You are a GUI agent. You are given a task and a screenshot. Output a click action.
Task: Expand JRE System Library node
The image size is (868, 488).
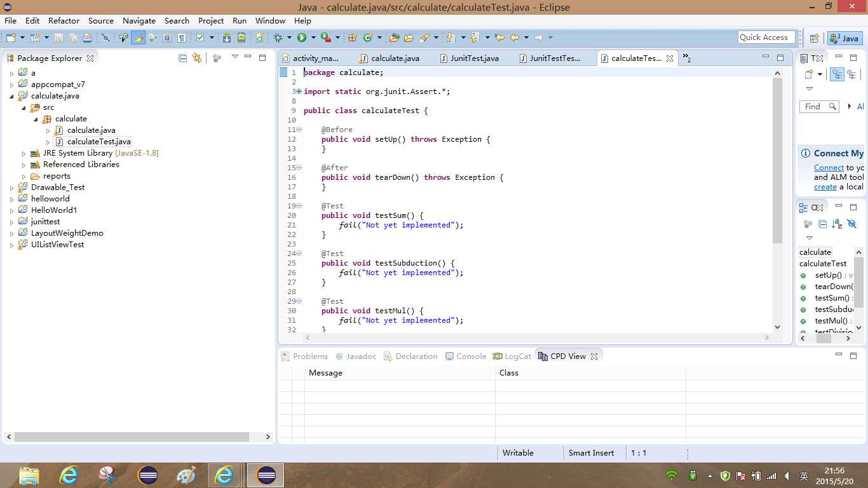click(24, 153)
